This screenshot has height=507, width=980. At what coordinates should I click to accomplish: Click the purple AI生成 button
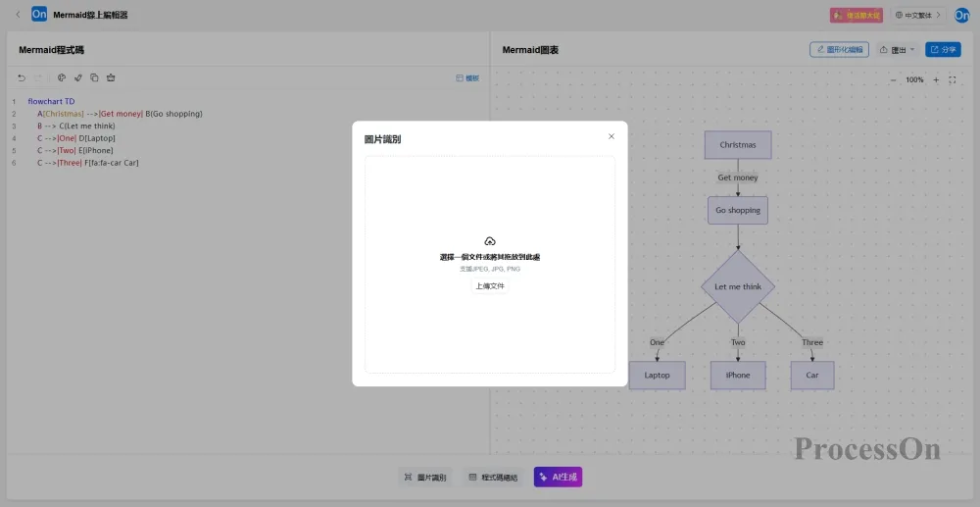pyautogui.click(x=558, y=478)
